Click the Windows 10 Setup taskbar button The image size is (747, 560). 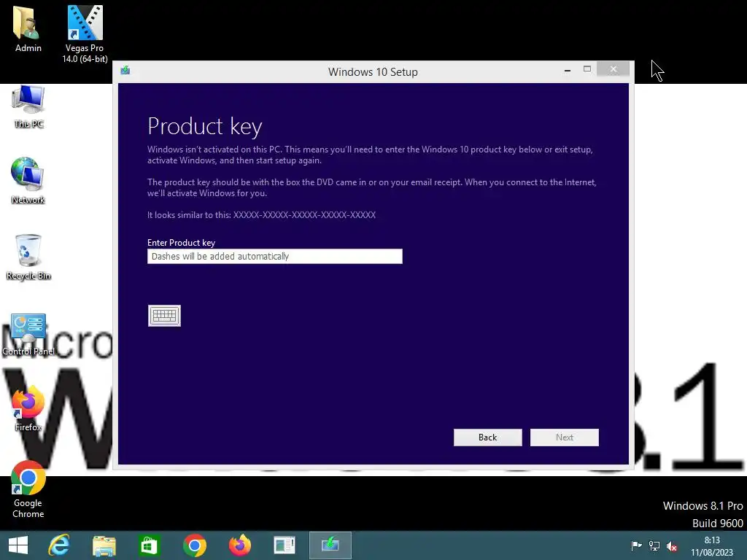pos(330,545)
